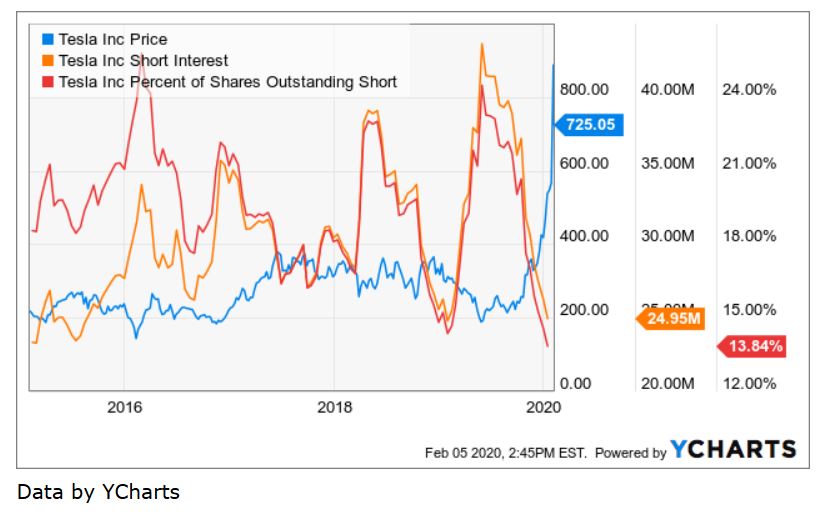Screen dimensions: 834x517
Task: Click the 2016 x-axis label
Action: [x=124, y=407]
